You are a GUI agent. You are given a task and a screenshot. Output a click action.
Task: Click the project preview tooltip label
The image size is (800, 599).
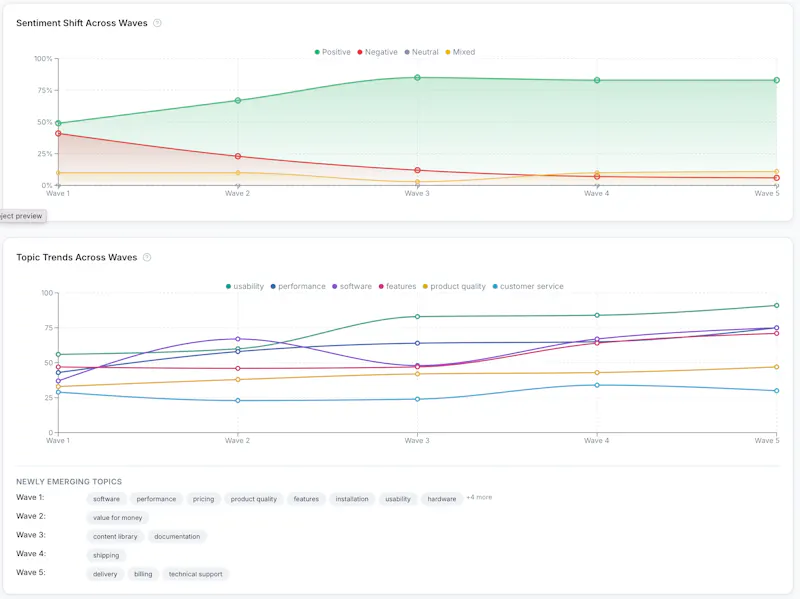22,216
